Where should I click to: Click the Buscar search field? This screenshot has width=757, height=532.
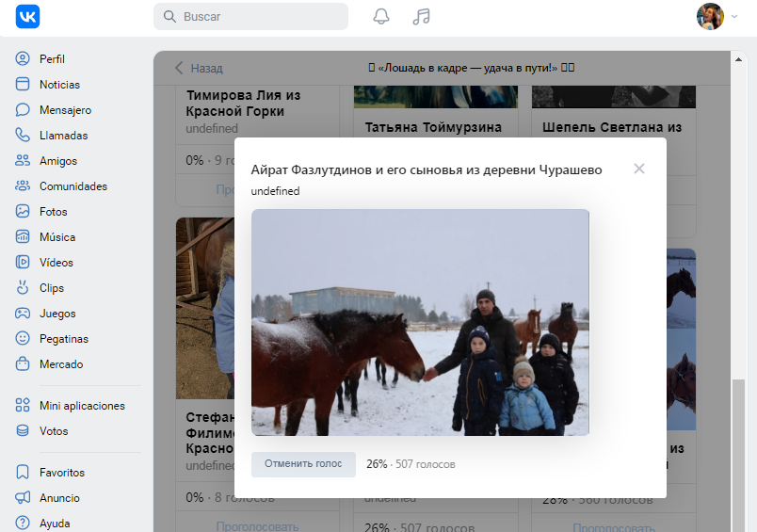(x=250, y=16)
